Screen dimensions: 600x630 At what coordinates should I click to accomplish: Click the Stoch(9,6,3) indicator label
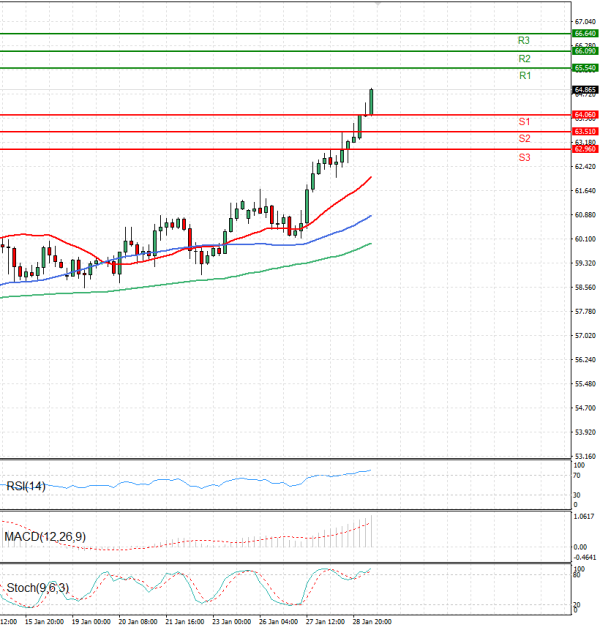(x=39, y=587)
